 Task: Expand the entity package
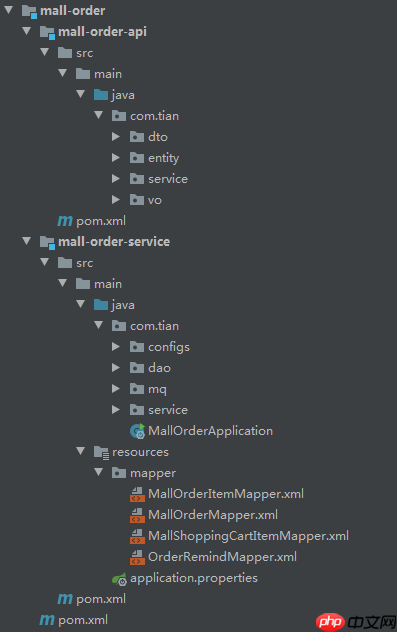pyautogui.click(x=116, y=158)
